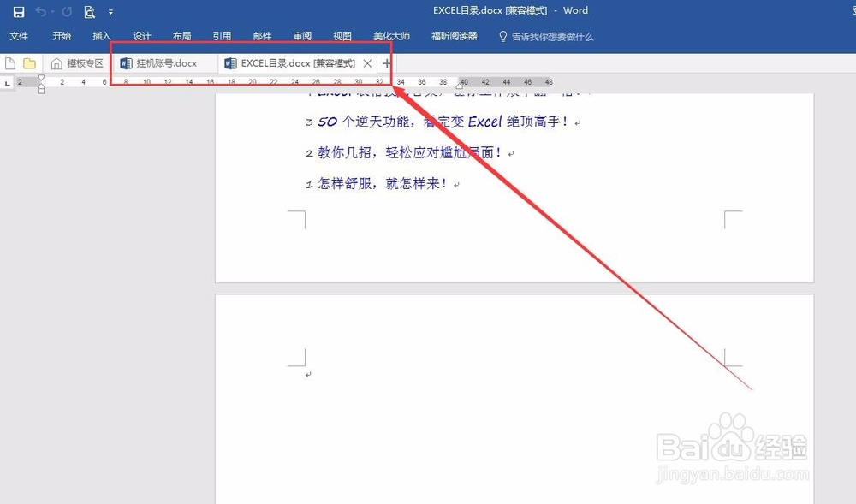Click the Save icon in quick access toolbar
The image size is (856, 504).
[19, 11]
